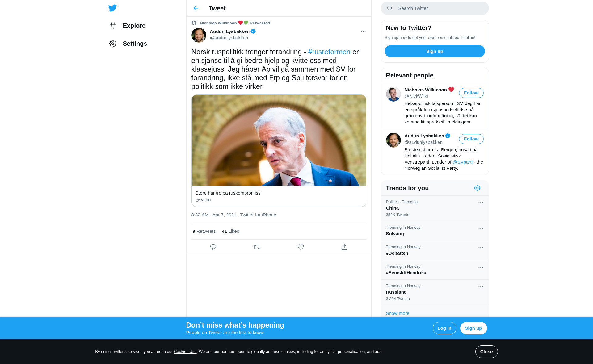Open more options for China trend
593x364 pixels.
click(x=481, y=203)
